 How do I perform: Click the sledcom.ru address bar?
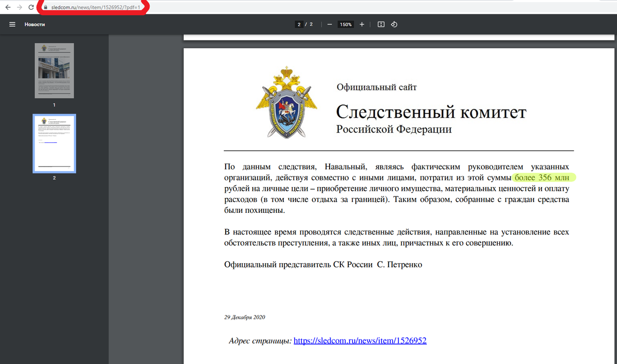[x=96, y=8]
